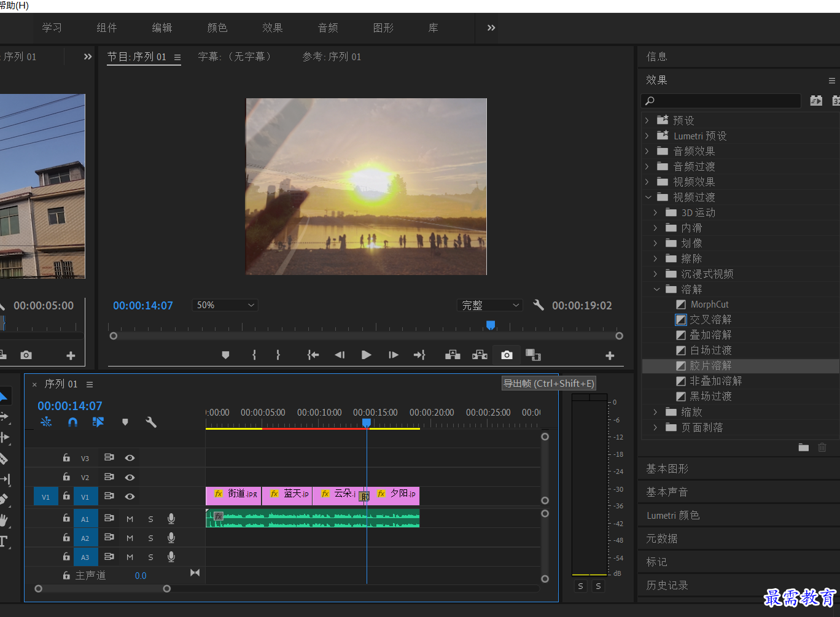This screenshot has height=617, width=840.
Task: Open Timeline display settings wrench
Action: [151, 422]
